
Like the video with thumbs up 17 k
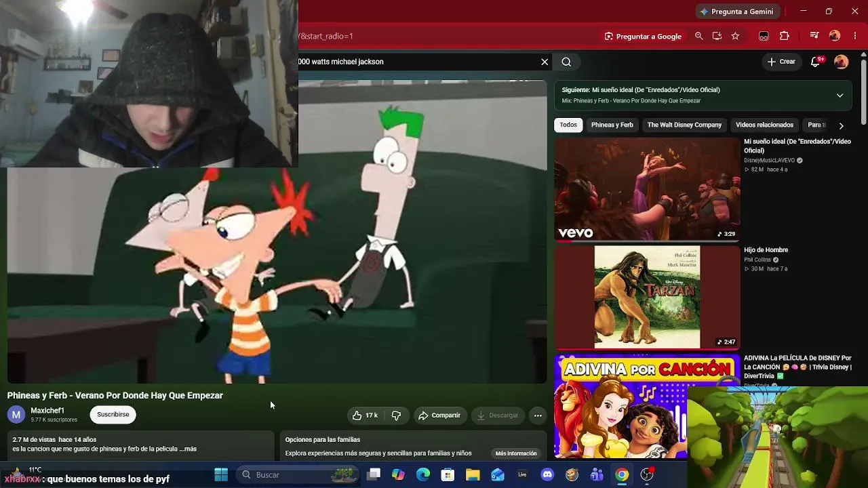pyautogui.click(x=365, y=415)
